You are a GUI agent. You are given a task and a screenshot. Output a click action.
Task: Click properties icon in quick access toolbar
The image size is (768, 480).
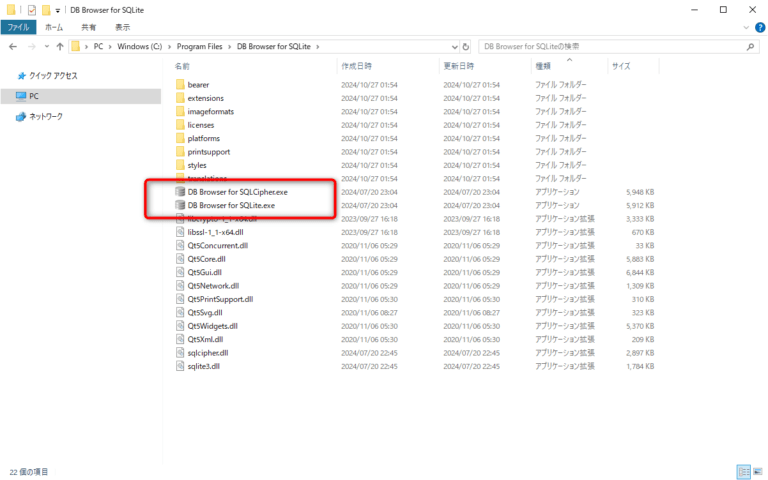point(31,10)
